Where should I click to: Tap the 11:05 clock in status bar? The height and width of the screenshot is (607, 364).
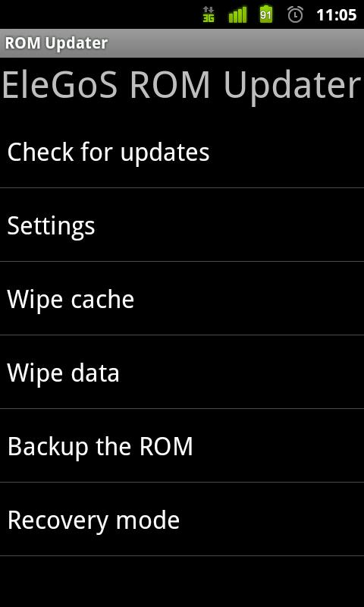click(x=336, y=15)
